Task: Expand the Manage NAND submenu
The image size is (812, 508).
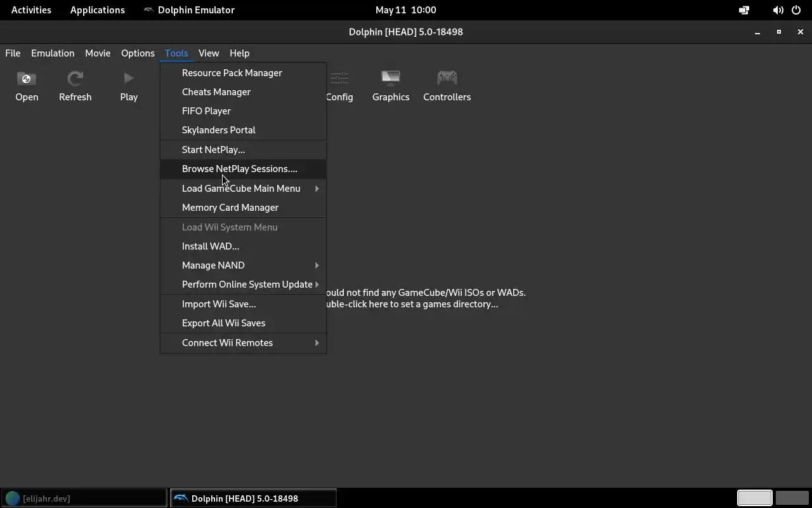Action: tap(243, 265)
